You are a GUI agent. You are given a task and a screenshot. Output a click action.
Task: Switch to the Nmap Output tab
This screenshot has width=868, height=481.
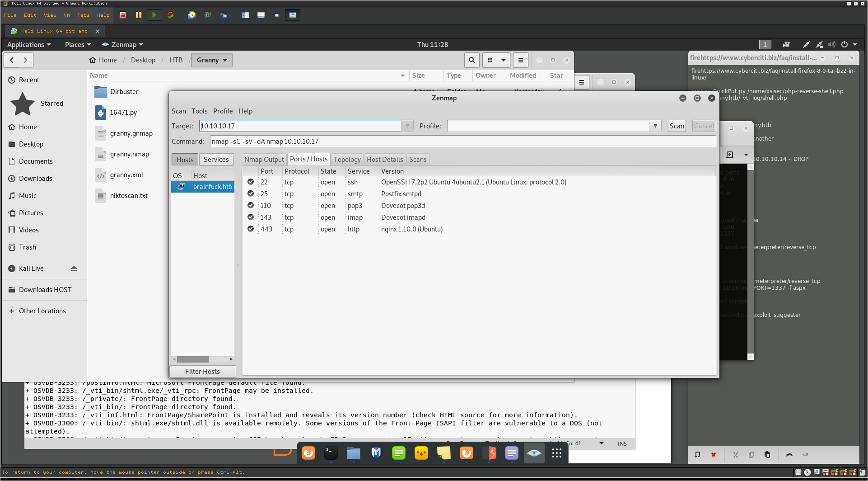(x=264, y=160)
